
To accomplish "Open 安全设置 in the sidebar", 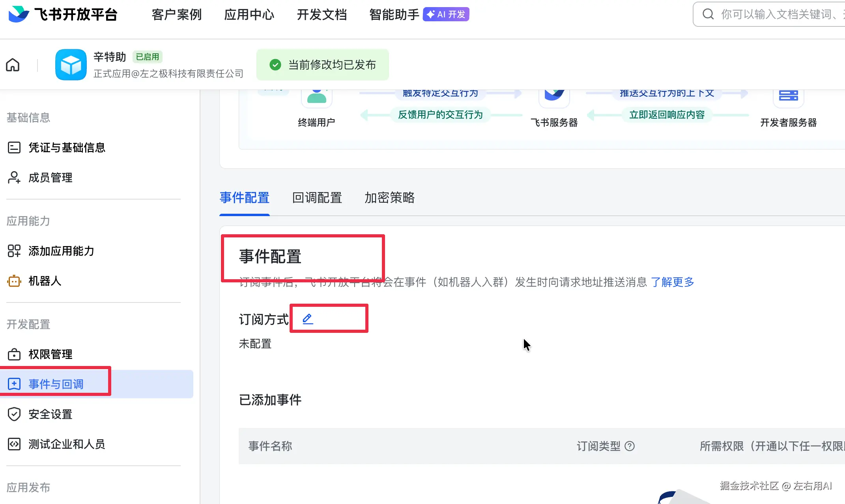I will click(50, 414).
